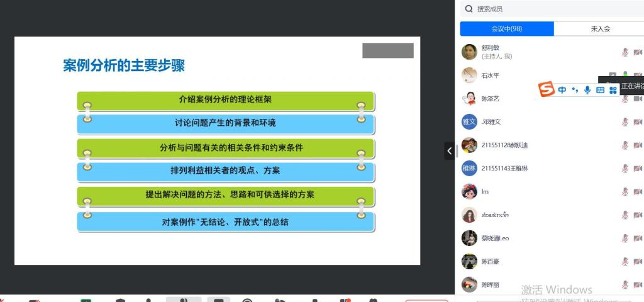
Task: Click camera icon next to lm
Action: [x=638, y=192]
